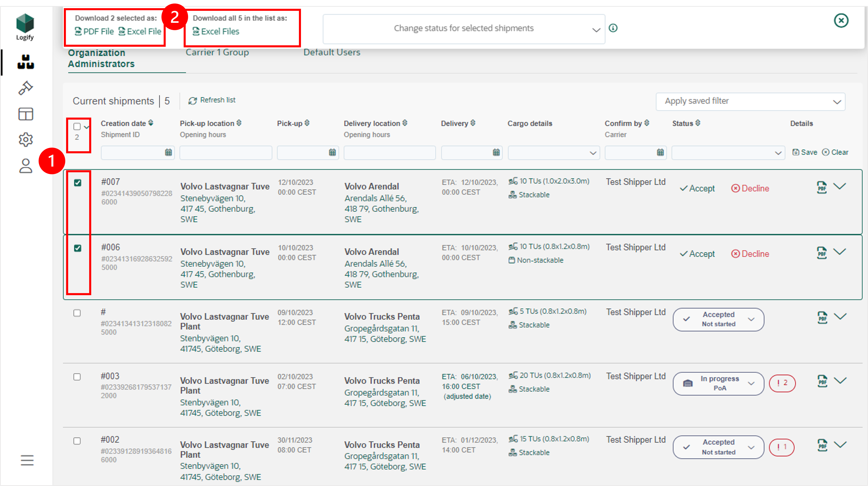
Task: Open the settings gear in sidebar
Action: [x=26, y=140]
